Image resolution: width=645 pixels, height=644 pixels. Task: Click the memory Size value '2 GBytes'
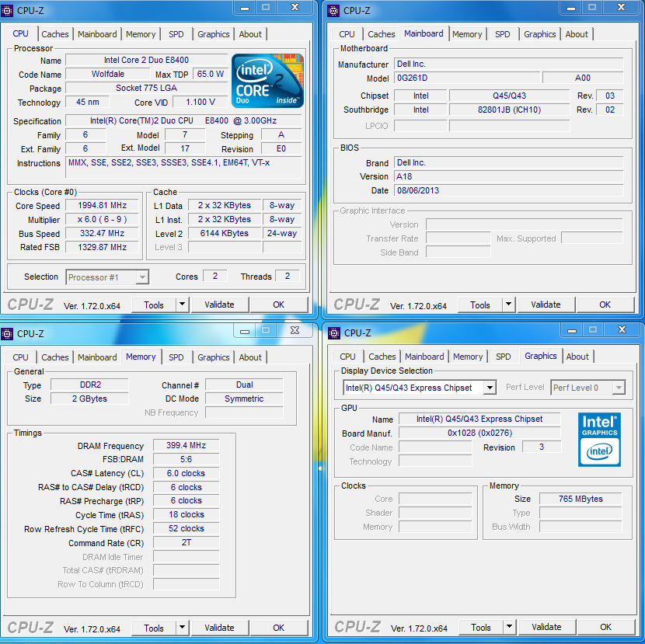(89, 399)
